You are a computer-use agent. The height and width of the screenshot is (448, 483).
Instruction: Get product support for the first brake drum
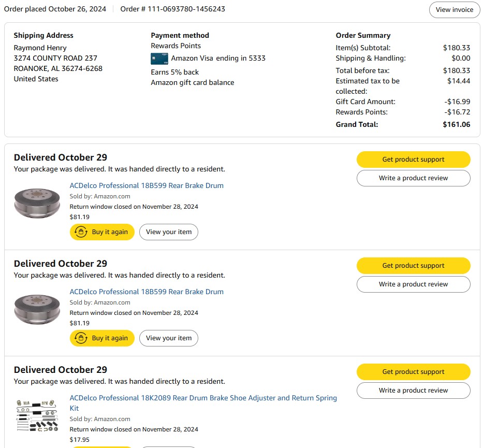coord(414,160)
